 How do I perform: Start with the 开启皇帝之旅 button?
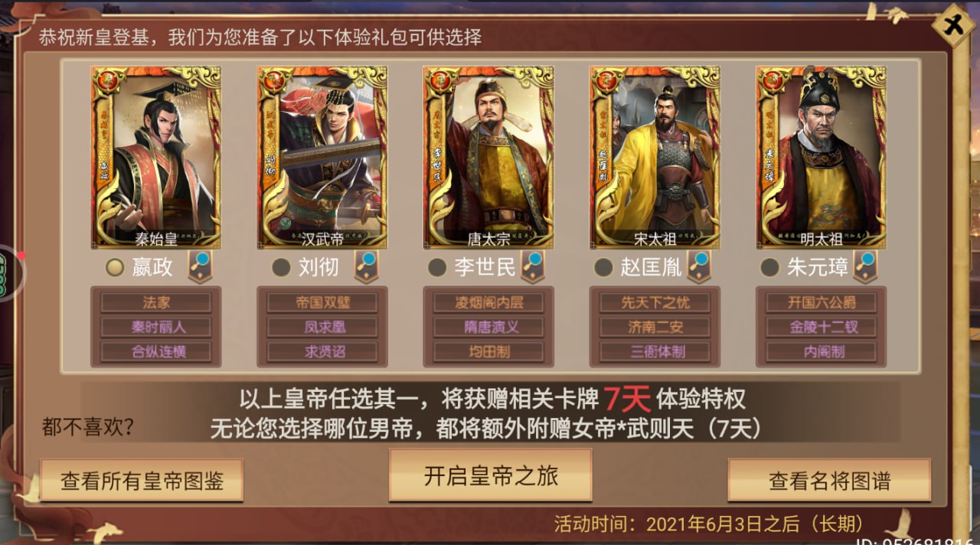coord(491,476)
